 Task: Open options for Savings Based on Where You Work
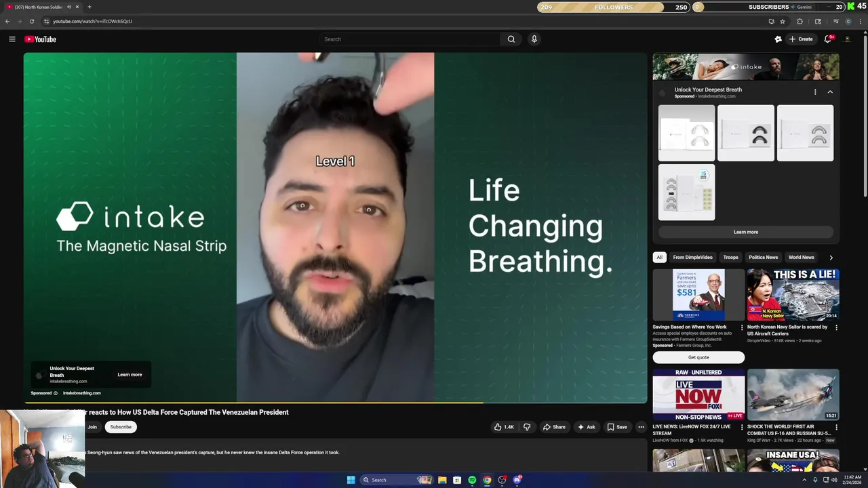pos(741,327)
